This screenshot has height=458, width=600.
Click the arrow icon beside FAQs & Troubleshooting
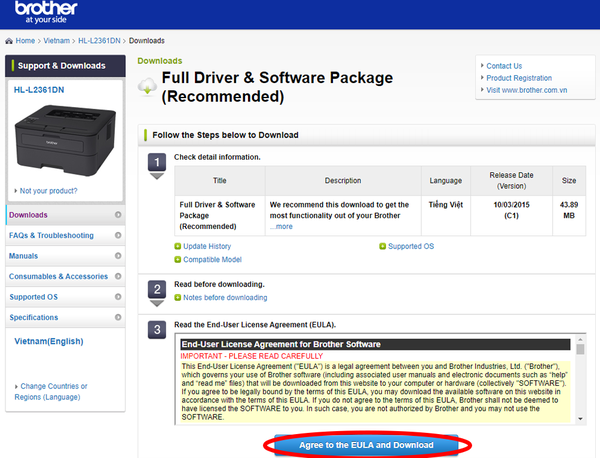pyautogui.click(x=118, y=235)
